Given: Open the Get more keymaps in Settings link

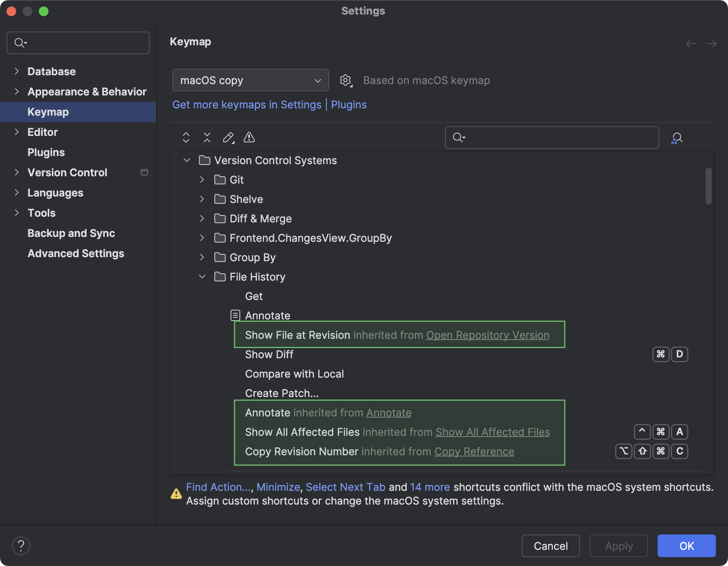Looking at the screenshot, I should pos(247,104).
